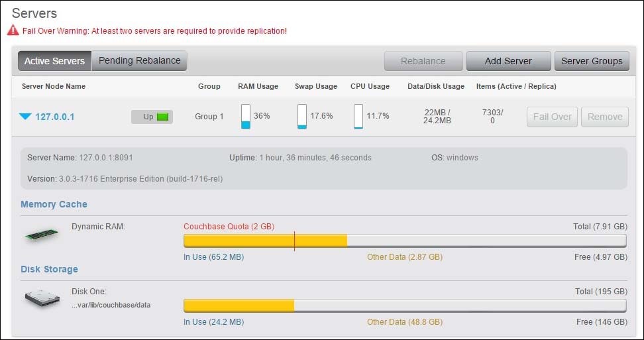Collapse the 127.0.0.1 server details triangle

coord(25,117)
